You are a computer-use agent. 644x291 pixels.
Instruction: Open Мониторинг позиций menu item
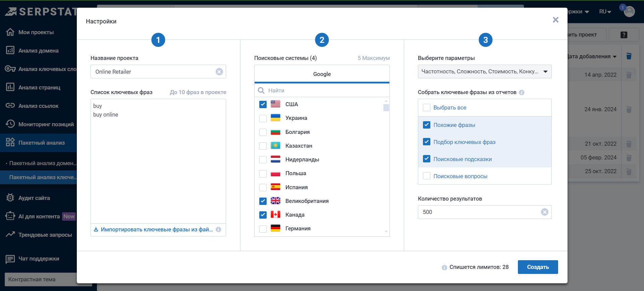[46, 124]
